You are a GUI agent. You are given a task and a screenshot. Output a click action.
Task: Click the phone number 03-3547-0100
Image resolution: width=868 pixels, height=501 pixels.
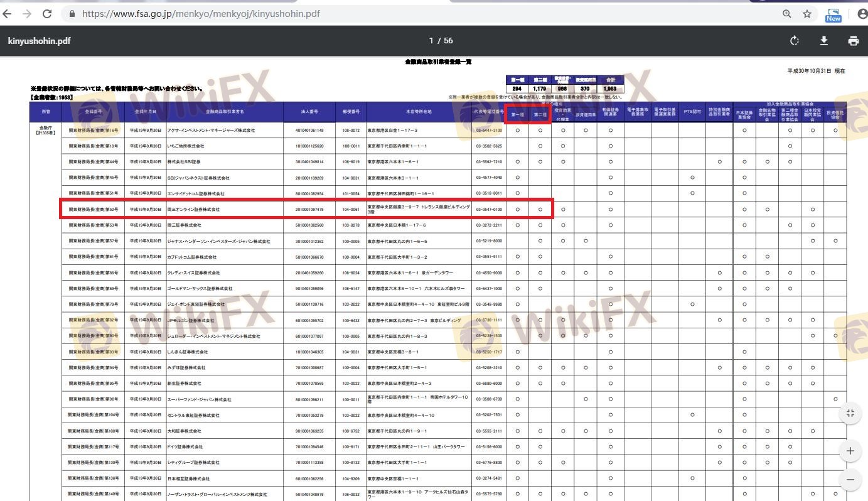(489, 209)
